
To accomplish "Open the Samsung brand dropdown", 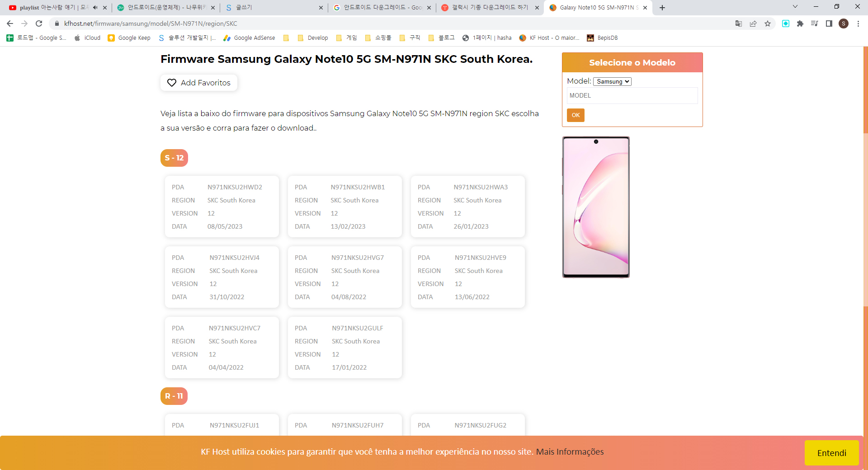I will click(x=612, y=81).
